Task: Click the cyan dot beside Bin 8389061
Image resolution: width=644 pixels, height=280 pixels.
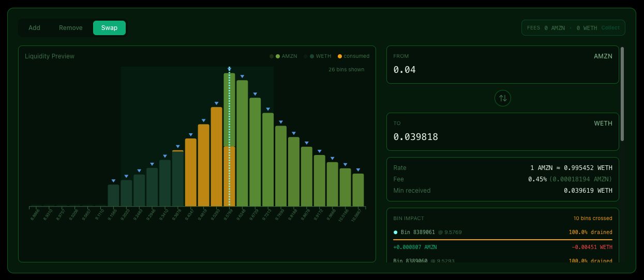Action: point(396,232)
